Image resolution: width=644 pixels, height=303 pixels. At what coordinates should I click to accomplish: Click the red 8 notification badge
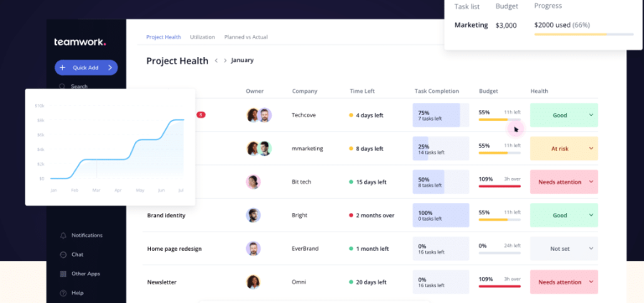point(201,115)
